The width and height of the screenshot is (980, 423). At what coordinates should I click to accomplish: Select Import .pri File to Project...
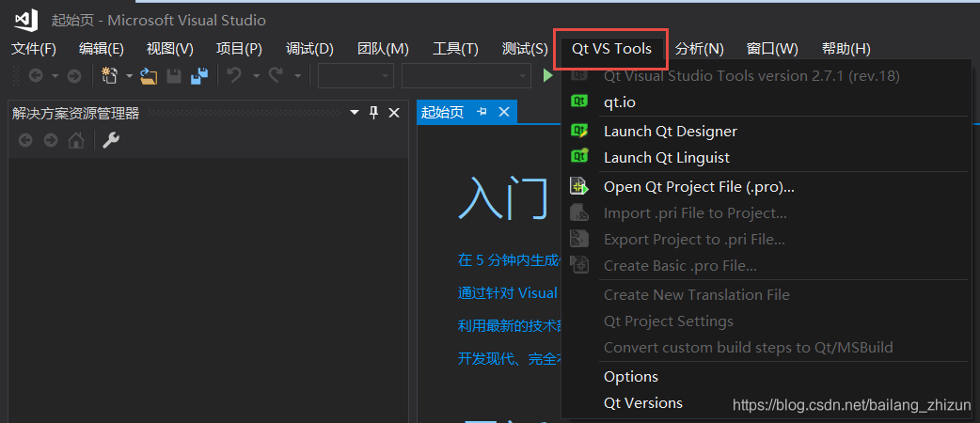[x=767, y=213]
